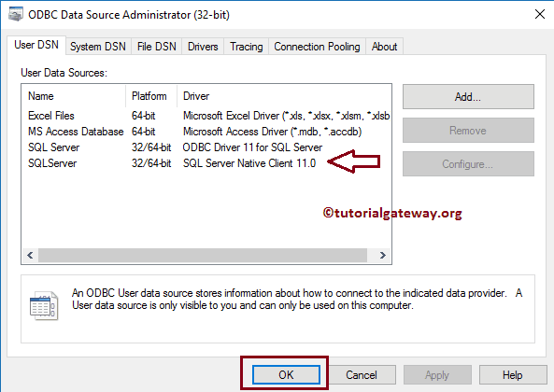Image resolution: width=554 pixels, height=392 pixels.
Task: Open the System DSN tab
Action: coord(98,47)
